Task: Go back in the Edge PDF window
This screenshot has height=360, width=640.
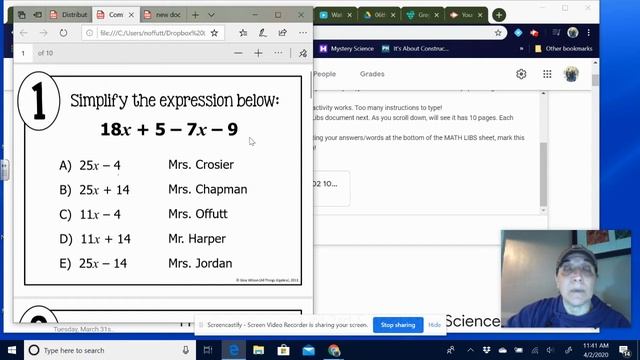Action: (x=23, y=33)
